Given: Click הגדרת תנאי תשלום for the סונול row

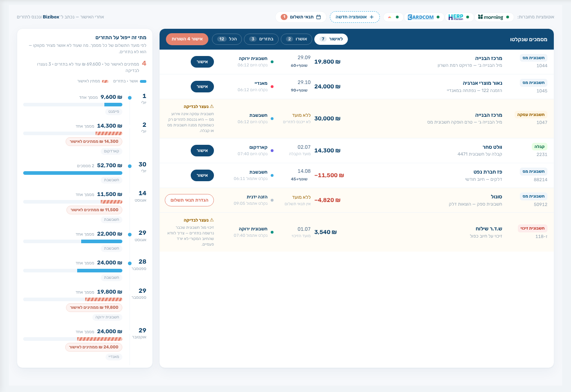Looking at the screenshot, I should 190,200.
